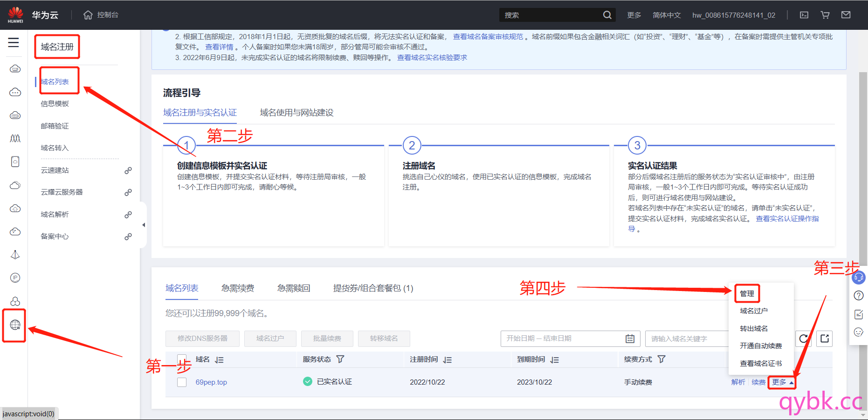868x420 pixels.
Task: Open 查看域名备案审核规范 link
Action: click(488, 37)
